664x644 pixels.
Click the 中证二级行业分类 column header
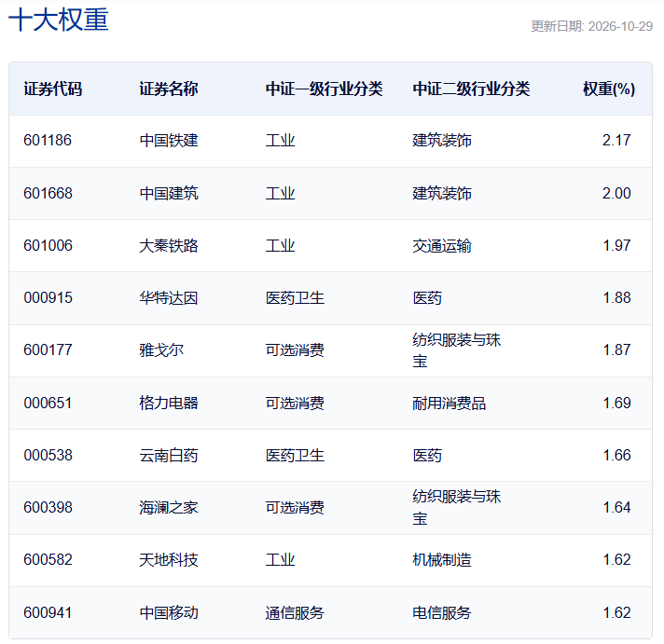click(x=471, y=89)
